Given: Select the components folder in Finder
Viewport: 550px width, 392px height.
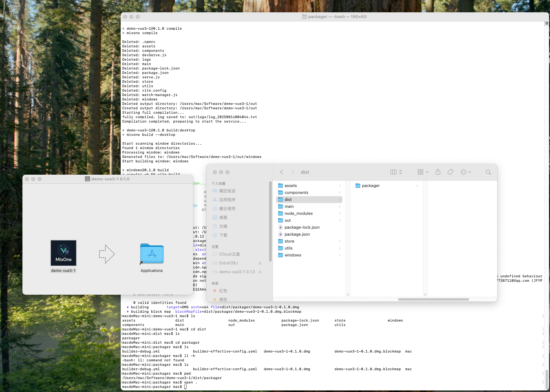Looking at the screenshot, I should 309,192.
